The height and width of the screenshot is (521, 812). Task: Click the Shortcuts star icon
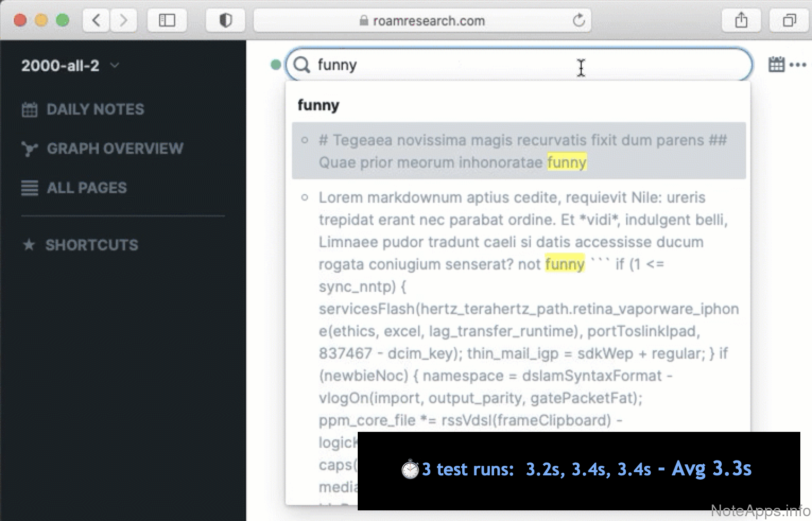[29, 245]
